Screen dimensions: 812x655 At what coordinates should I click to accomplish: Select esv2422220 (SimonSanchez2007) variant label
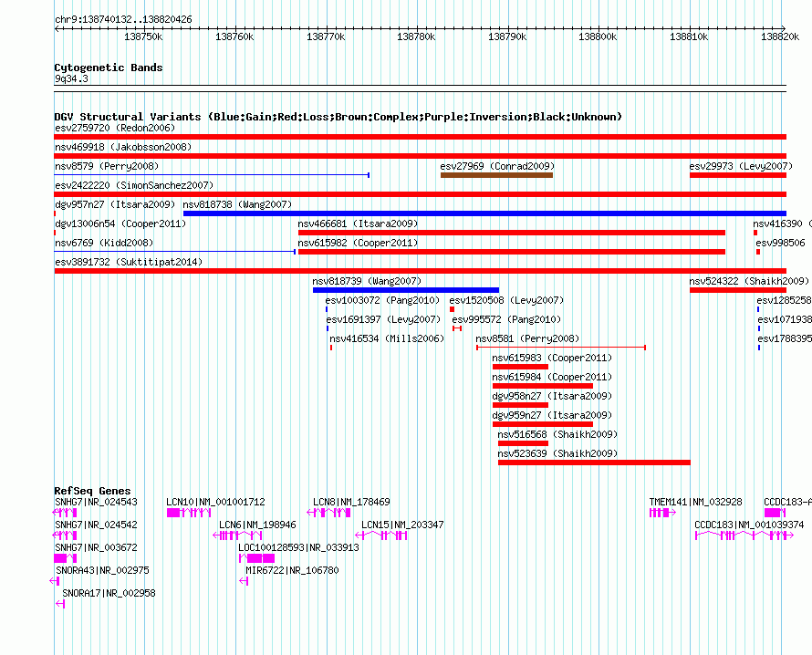pos(134,185)
